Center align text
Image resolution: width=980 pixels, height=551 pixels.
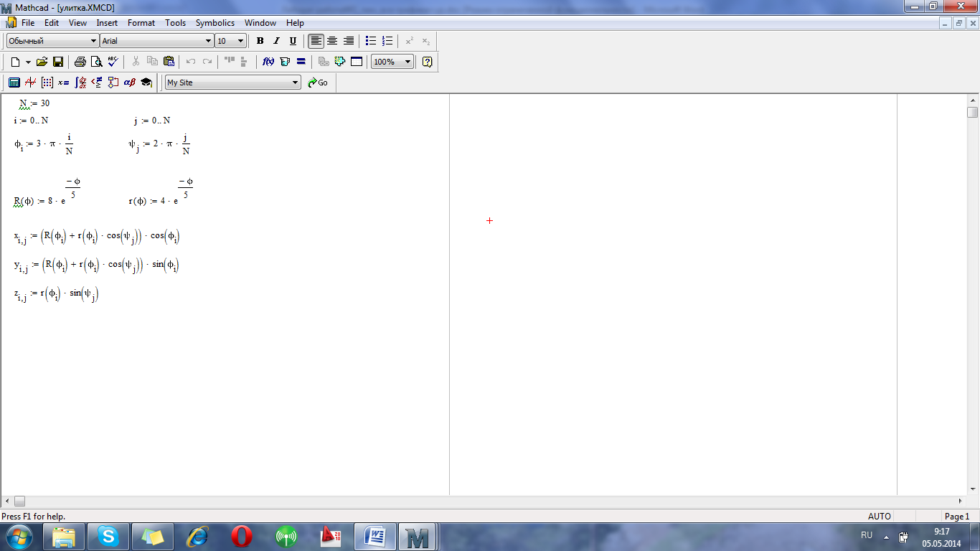point(332,41)
